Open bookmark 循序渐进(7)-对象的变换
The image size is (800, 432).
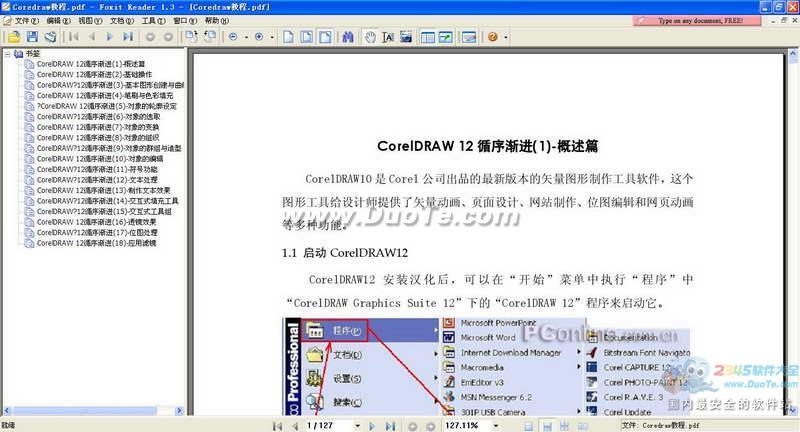tap(98, 127)
